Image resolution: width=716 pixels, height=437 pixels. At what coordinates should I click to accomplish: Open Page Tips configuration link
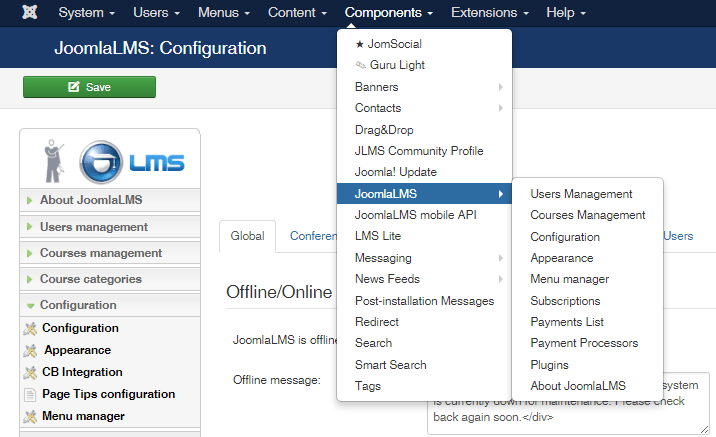pyautogui.click(x=109, y=394)
